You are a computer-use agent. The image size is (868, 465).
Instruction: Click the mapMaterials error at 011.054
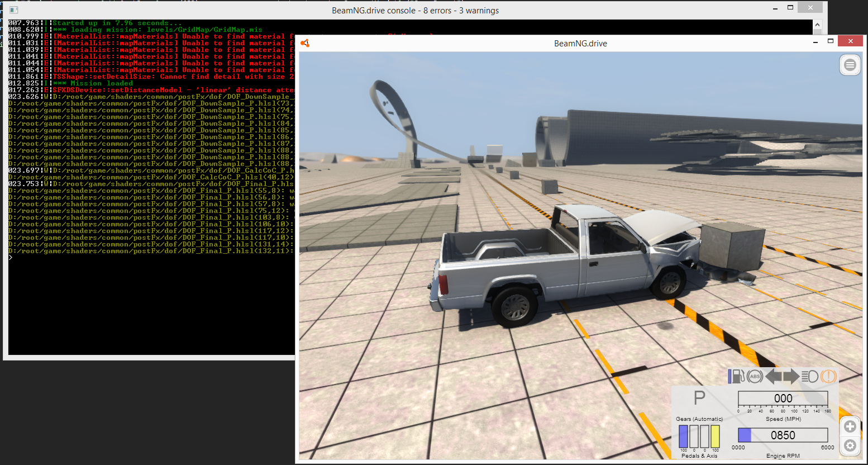[173, 70]
